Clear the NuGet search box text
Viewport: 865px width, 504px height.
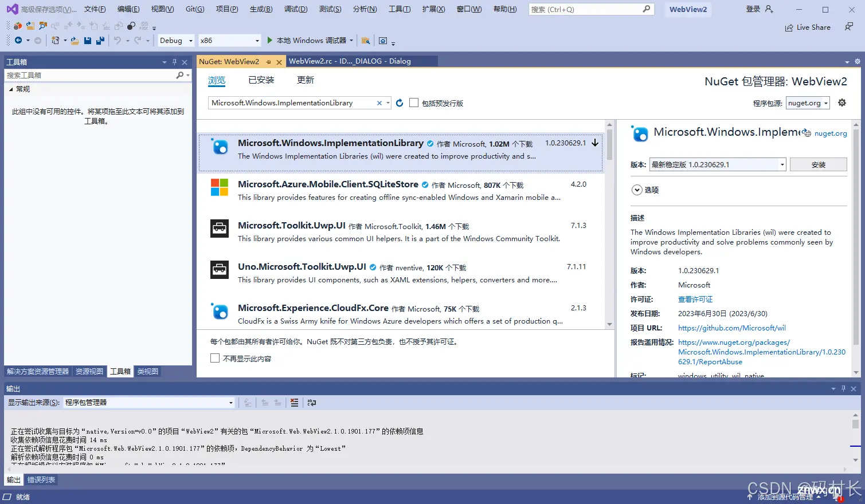379,103
